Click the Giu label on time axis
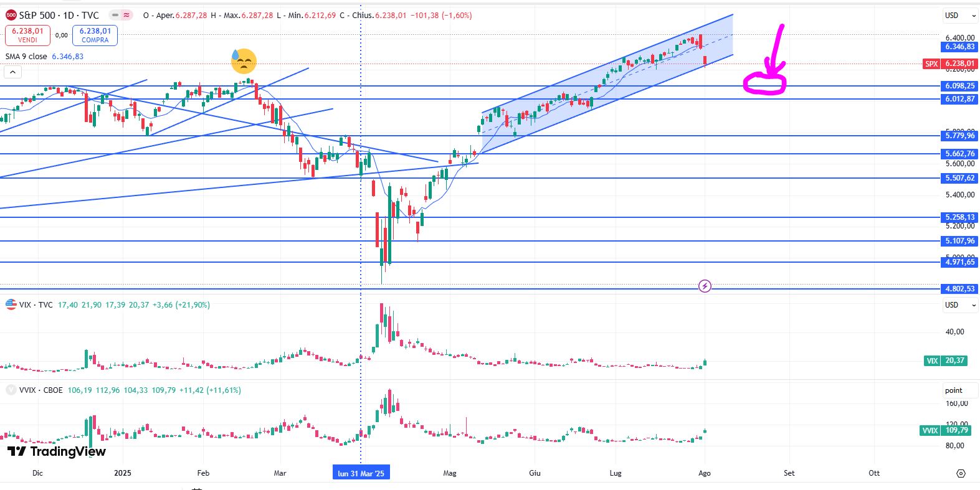Image resolution: width=980 pixels, height=490 pixels. (x=535, y=473)
